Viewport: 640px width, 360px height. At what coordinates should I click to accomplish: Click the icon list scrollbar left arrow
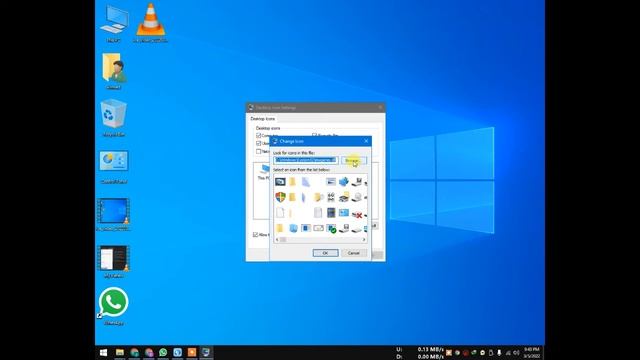point(277,240)
